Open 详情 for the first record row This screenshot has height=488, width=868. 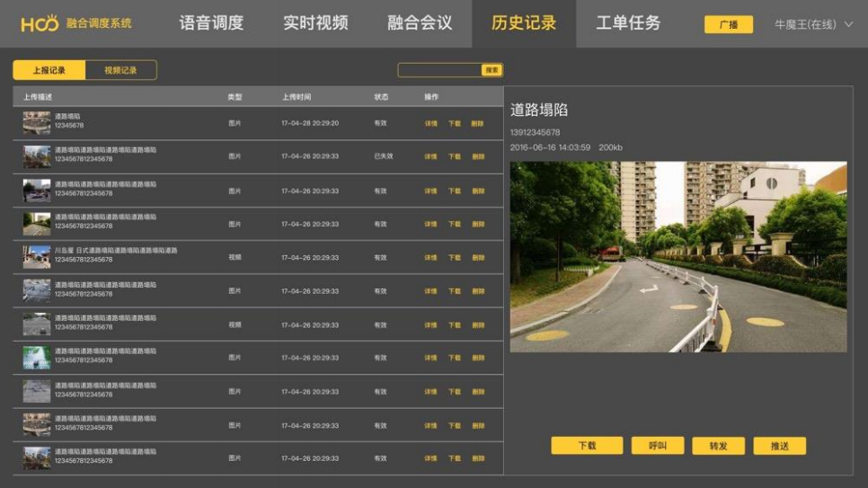tap(430, 123)
